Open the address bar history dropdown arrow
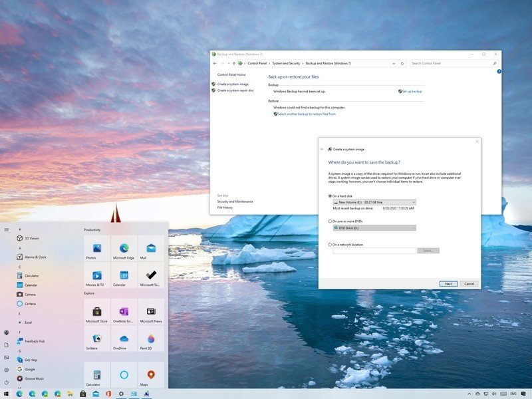 click(394, 63)
